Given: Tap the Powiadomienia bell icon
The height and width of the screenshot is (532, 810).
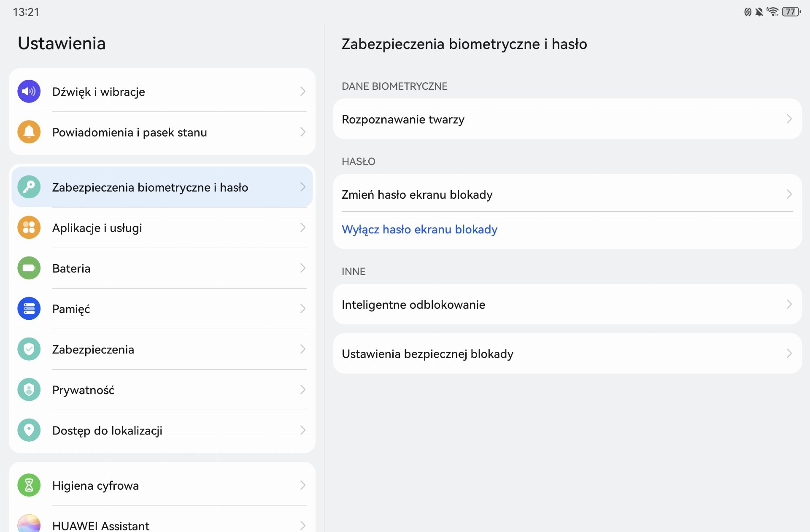Looking at the screenshot, I should coord(29,132).
